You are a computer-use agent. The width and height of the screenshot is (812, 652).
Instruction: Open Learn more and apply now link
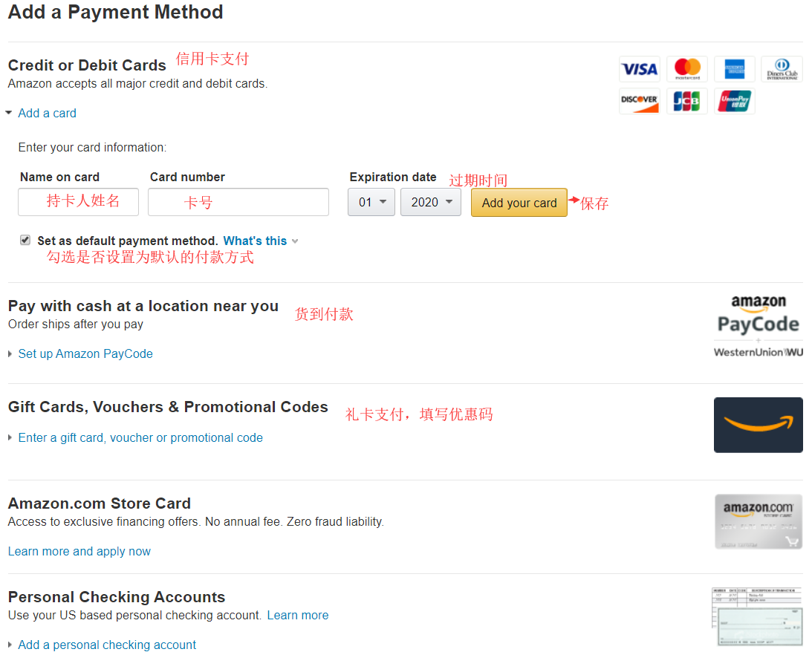(79, 551)
